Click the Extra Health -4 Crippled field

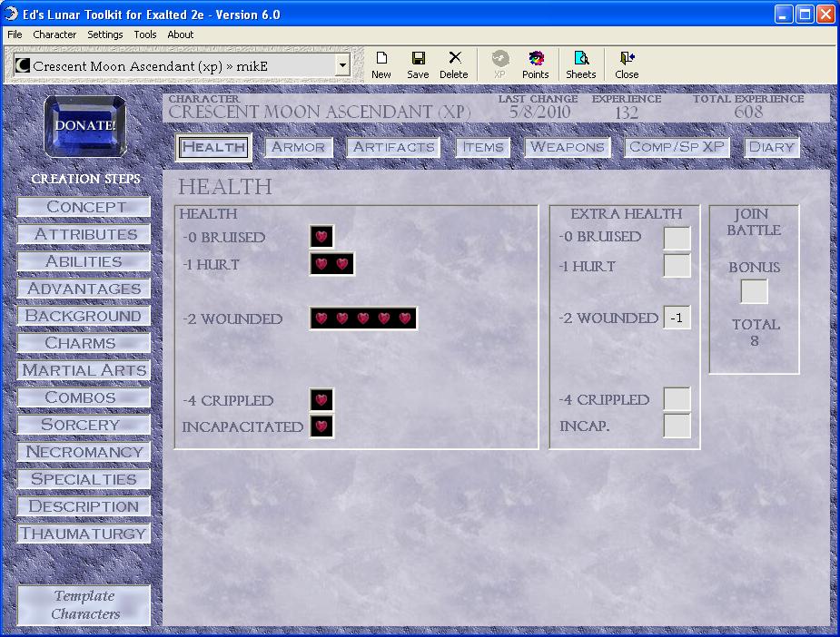(x=677, y=399)
